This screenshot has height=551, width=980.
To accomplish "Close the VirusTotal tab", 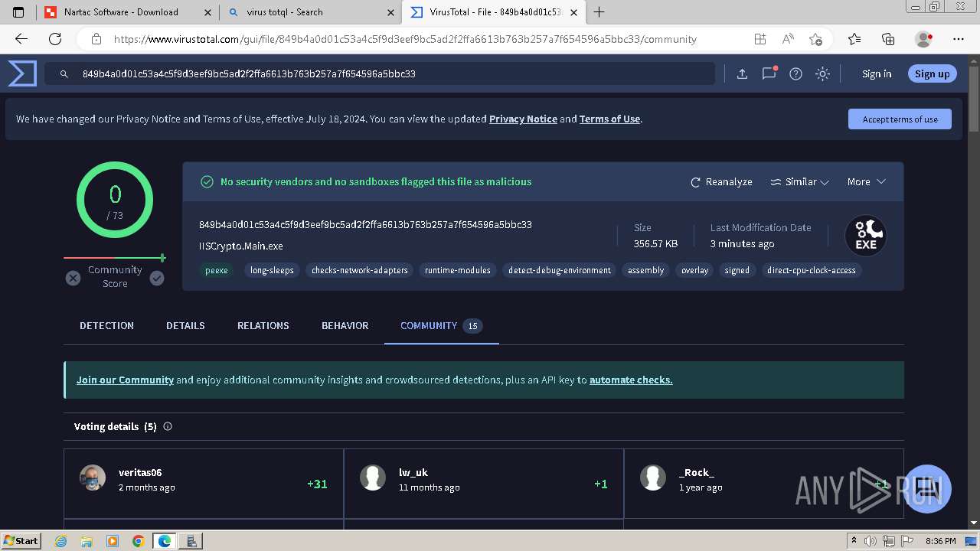I will point(574,12).
